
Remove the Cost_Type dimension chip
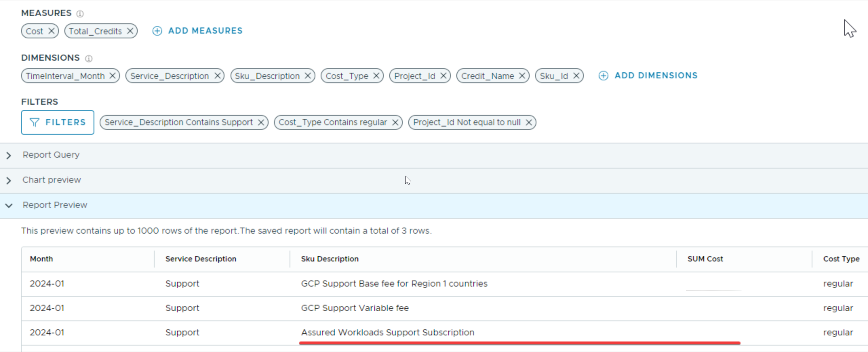[376, 76]
